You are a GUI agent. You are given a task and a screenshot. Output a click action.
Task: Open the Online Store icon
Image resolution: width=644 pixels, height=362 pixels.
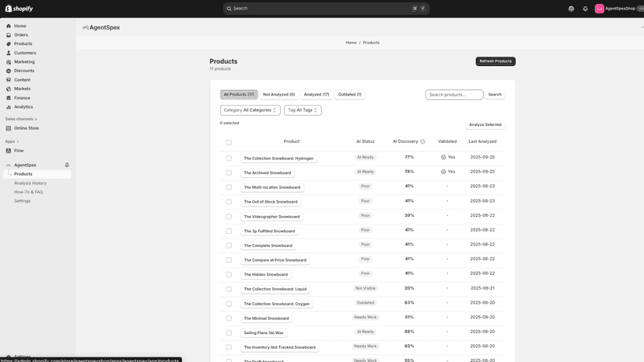pyautogui.click(x=9, y=128)
